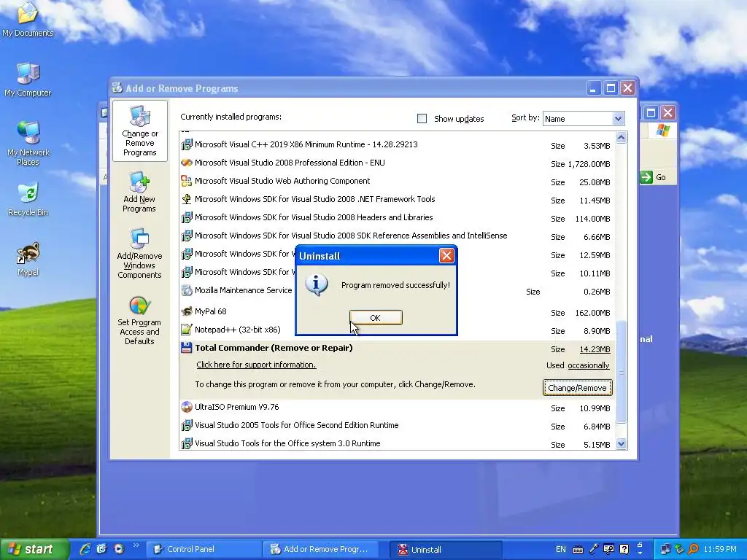Screen dimensions: 747x560
Task: Open Add/Remove Windows Components
Action: click(x=139, y=253)
